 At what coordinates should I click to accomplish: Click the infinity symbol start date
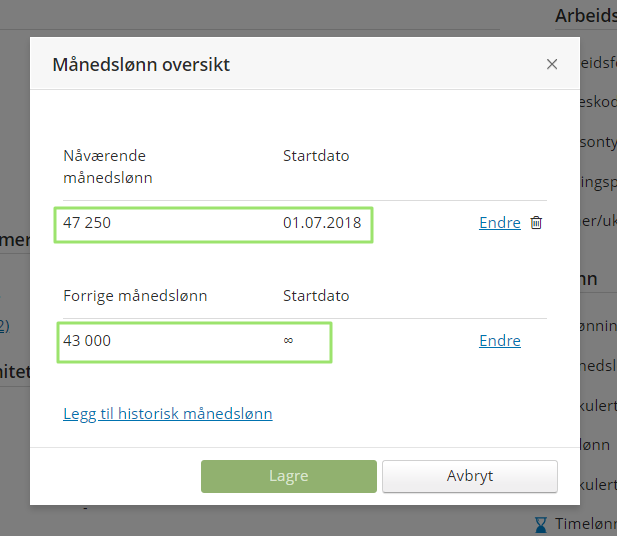pyautogui.click(x=288, y=341)
